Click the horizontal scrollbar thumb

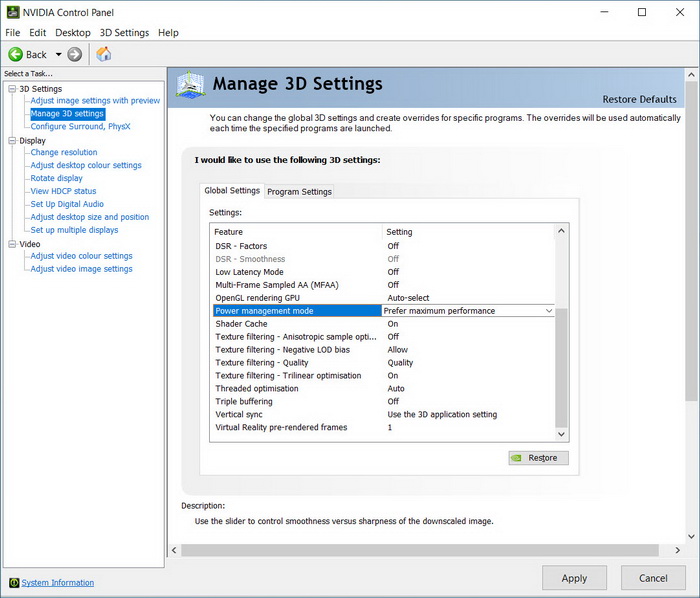tap(420, 550)
